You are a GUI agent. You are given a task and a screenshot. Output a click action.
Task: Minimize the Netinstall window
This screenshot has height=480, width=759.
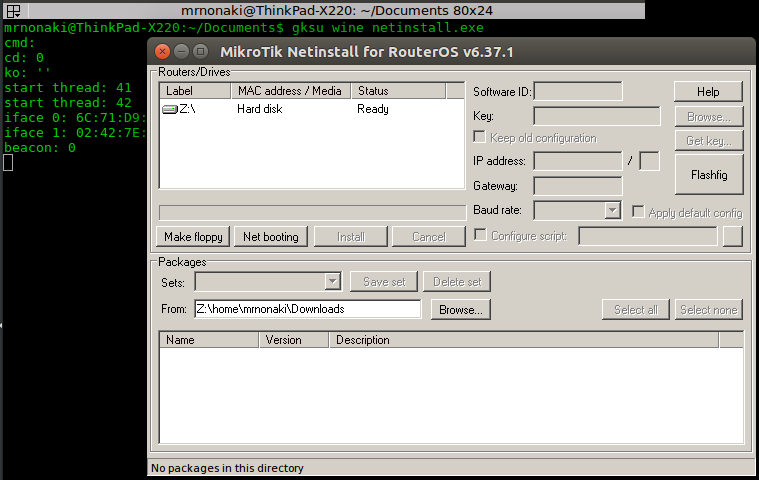pyautogui.click(x=182, y=51)
